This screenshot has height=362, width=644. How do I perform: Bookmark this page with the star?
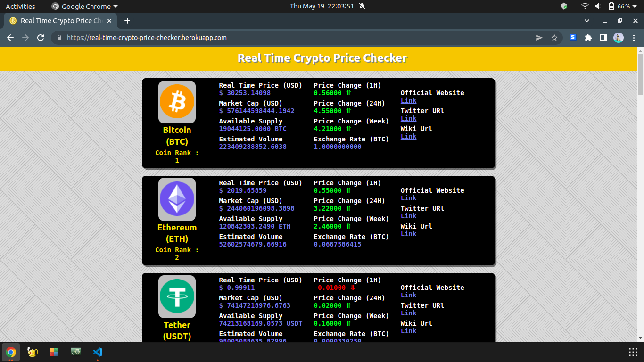click(554, 38)
